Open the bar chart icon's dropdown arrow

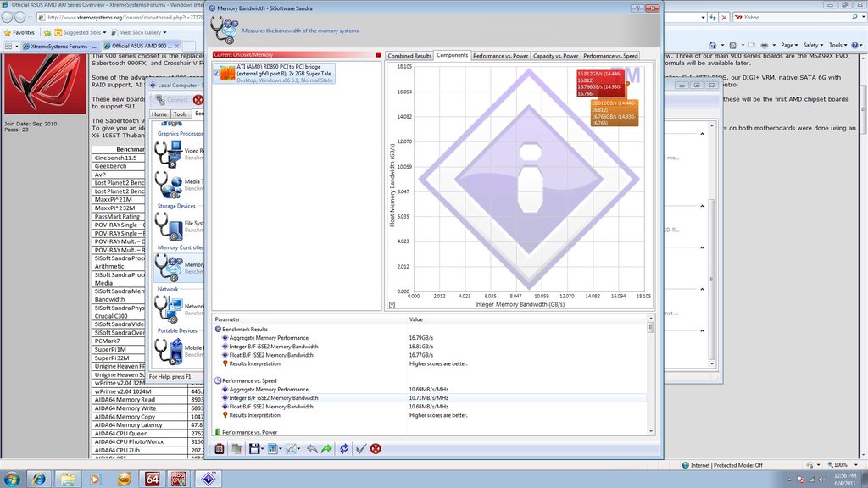[x=280, y=449]
